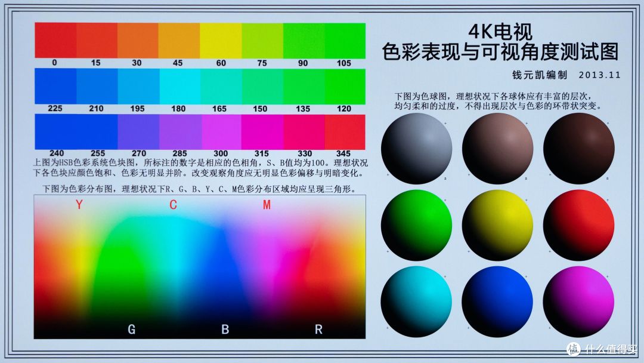The width and height of the screenshot is (644, 363).
Task: Click the cyan sphere
Action: pos(416,302)
